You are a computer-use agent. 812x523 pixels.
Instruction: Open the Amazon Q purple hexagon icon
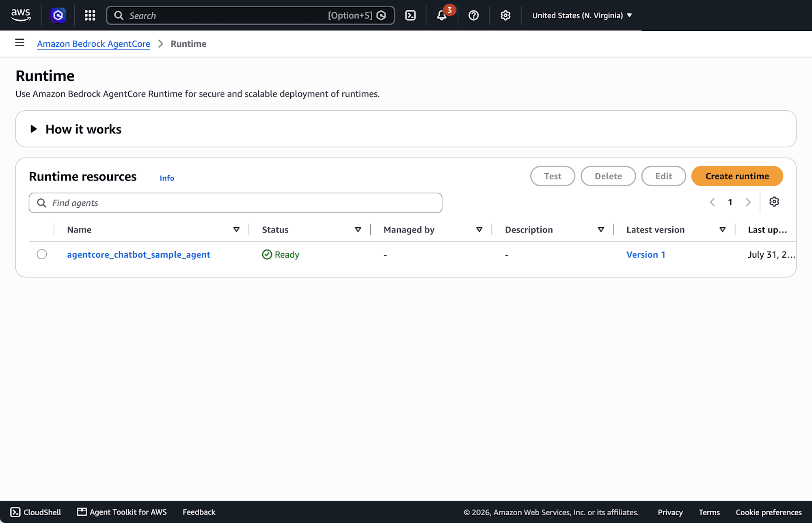[58, 15]
